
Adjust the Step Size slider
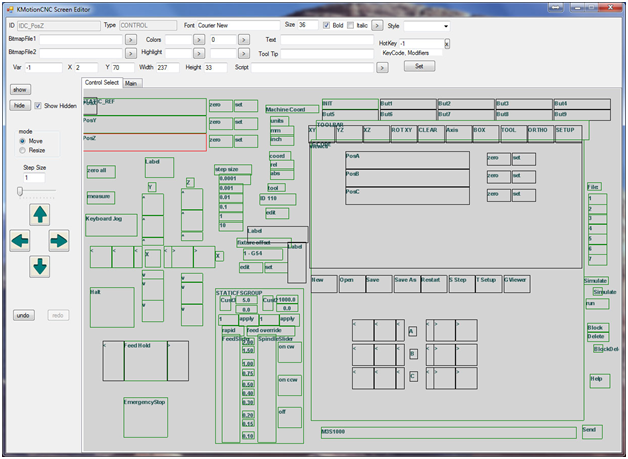[21, 190]
